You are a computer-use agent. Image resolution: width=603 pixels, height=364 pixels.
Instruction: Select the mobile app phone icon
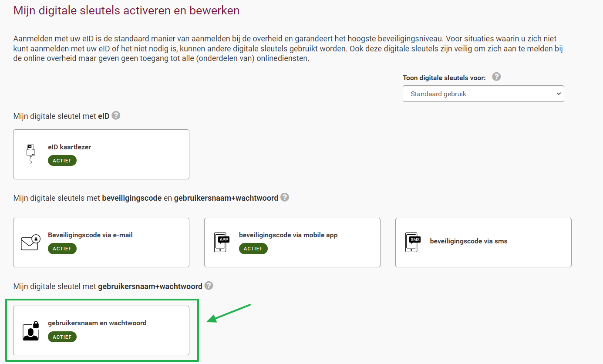pos(221,243)
